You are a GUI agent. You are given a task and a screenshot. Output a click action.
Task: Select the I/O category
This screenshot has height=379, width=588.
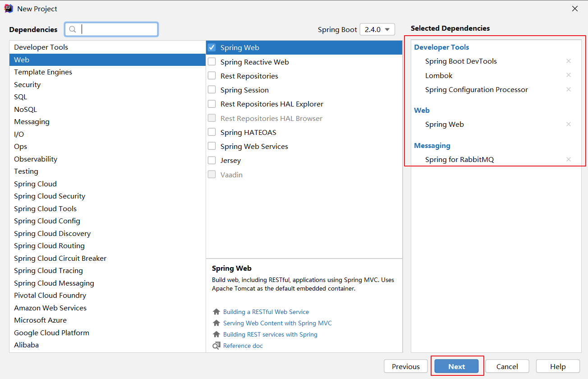pyautogui.click(x=107, y=134)
